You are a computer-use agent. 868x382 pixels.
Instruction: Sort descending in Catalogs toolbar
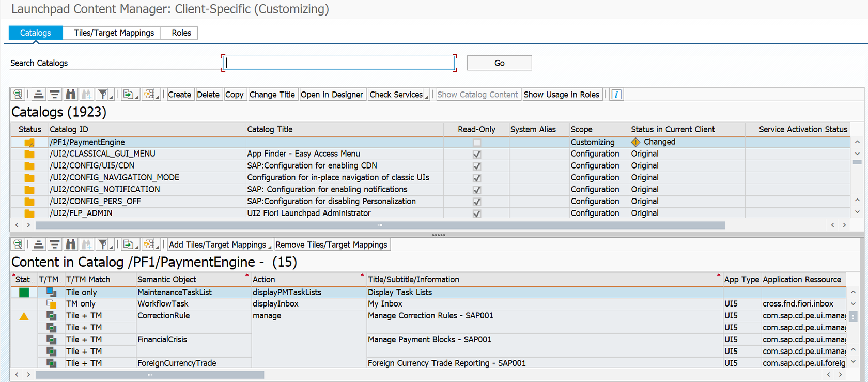[55, 95]
